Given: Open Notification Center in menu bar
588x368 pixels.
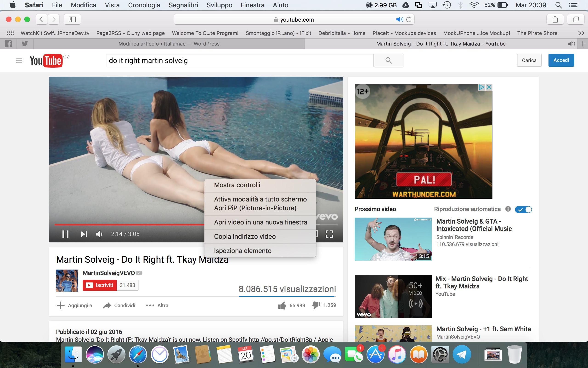Looking at the screenshot, I should pos(573,5).
